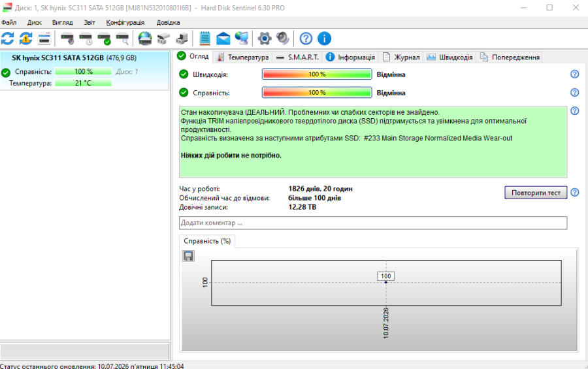Open the Довідка menu

[x=168, y=22]
